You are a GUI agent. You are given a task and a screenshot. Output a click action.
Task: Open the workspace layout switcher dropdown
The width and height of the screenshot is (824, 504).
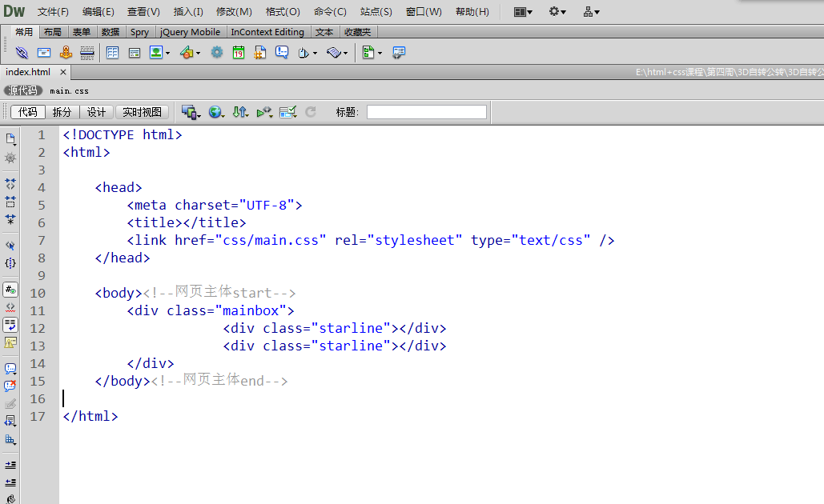[523, 12]
